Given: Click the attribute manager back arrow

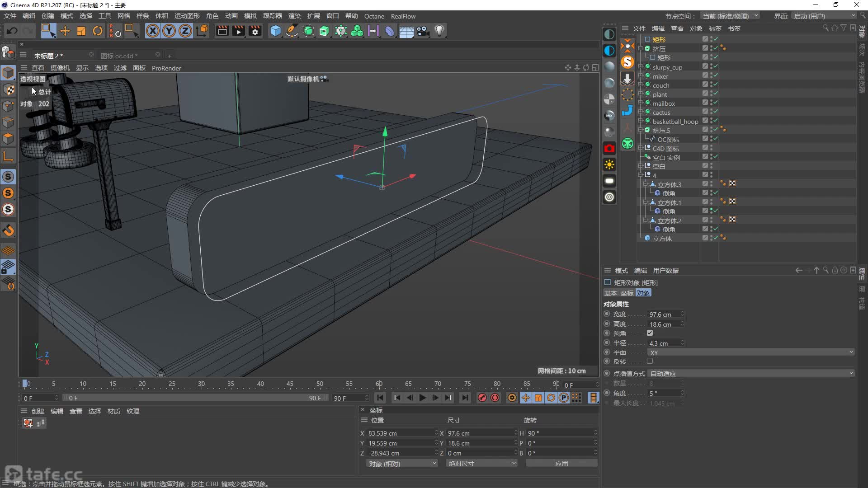Looking at the screenshot, I should click(x=799, y=270).
